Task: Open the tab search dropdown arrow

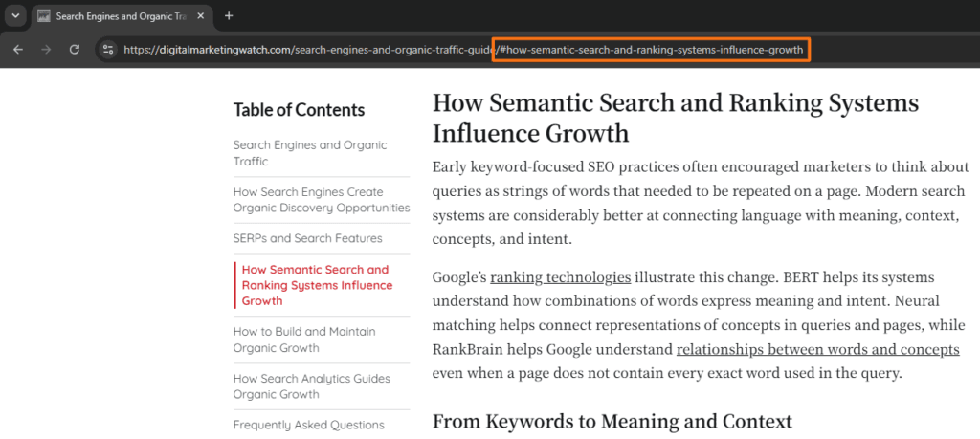Action: point(15,15)
